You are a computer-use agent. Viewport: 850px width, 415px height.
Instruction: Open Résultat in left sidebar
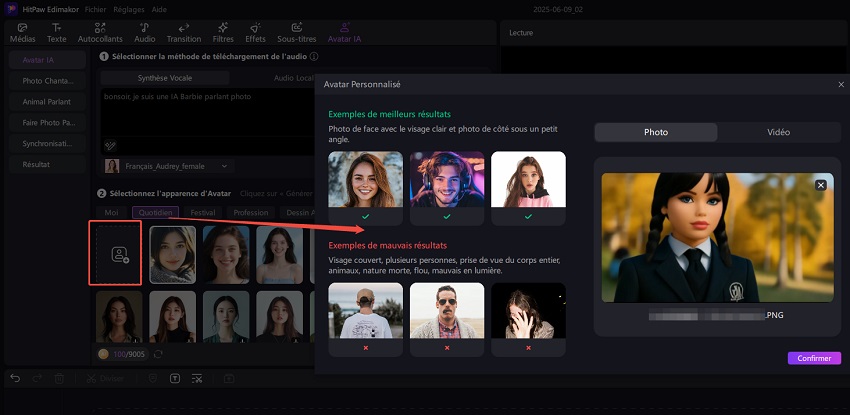(x=47, y=164)
